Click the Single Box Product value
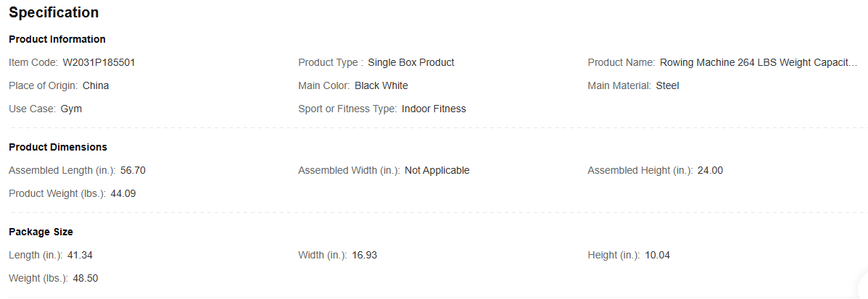Viewport: 868px width, 299px height. [411, 63]
